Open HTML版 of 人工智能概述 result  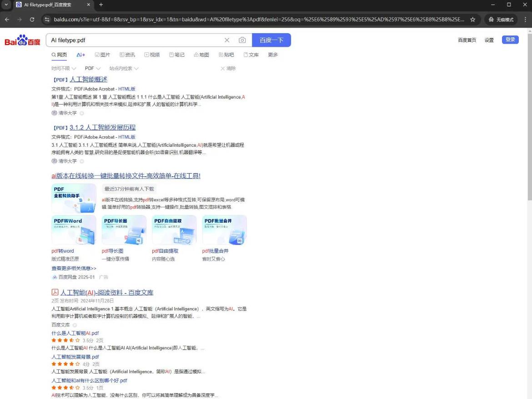[x=126, y=89]
